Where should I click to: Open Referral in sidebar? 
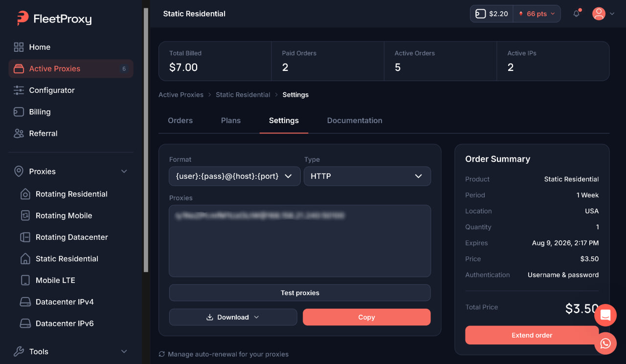tap(71, 133)
